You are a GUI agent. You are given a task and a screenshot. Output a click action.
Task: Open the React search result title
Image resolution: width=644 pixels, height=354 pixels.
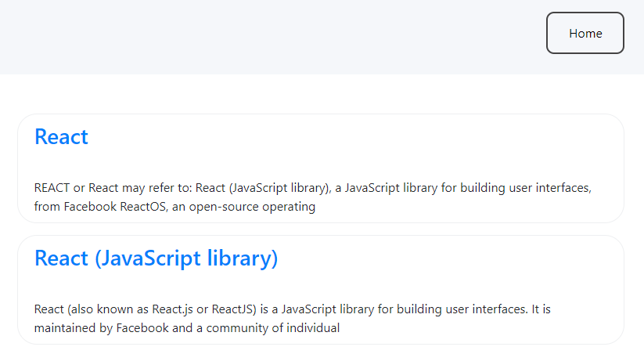pos(61,136)
